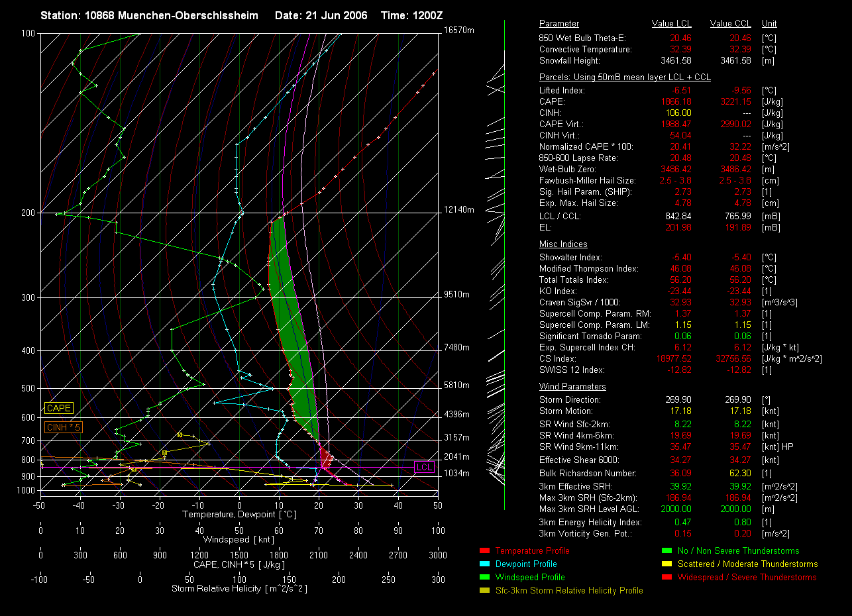
Task: Click the Total Totals Index row label
Action: click(572, 280)
